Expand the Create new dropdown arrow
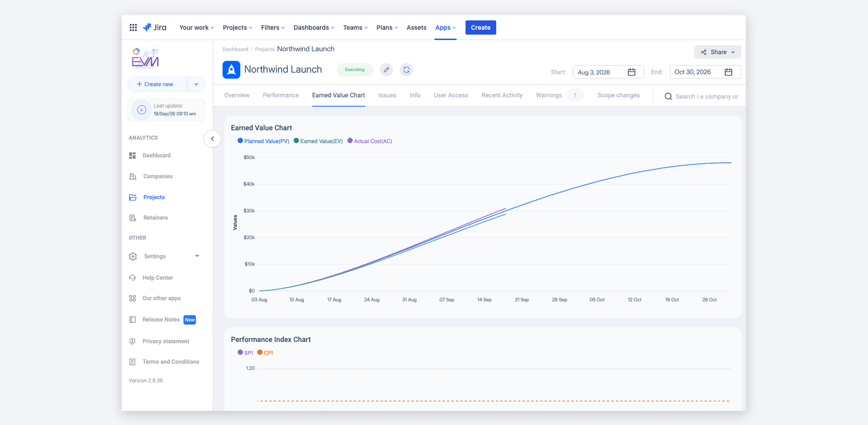This screenshot has width=868, height=425. 196,84
